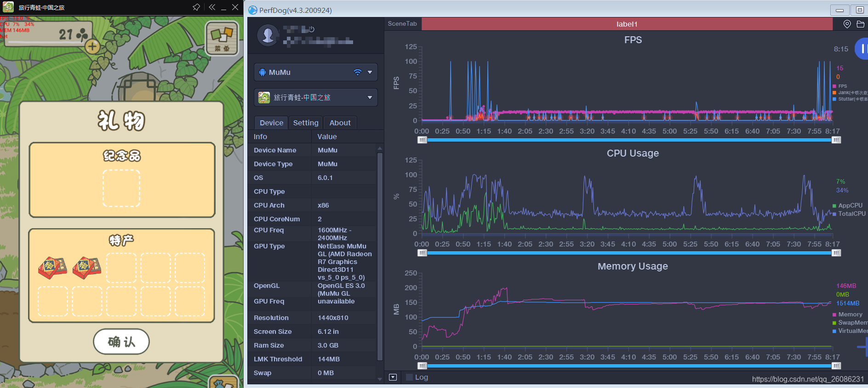
Task: Click the FPS chart title
Action: [x=633, y=40]
